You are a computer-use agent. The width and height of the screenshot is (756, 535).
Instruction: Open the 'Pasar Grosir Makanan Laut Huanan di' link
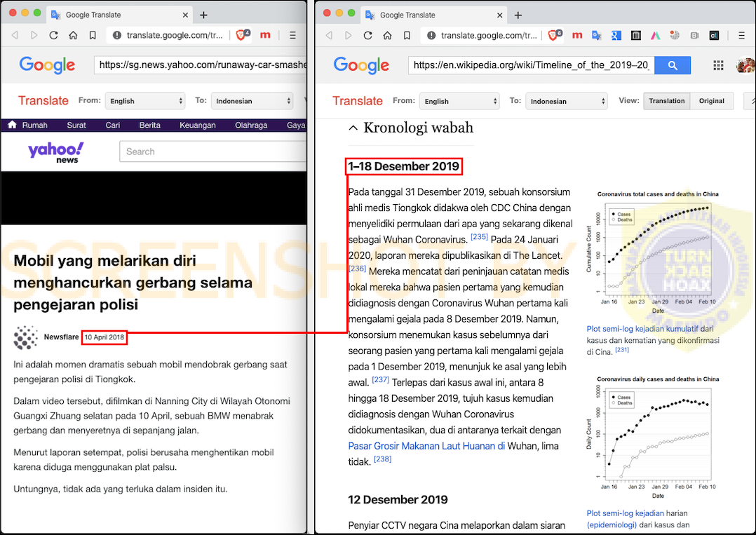(426, 446)
